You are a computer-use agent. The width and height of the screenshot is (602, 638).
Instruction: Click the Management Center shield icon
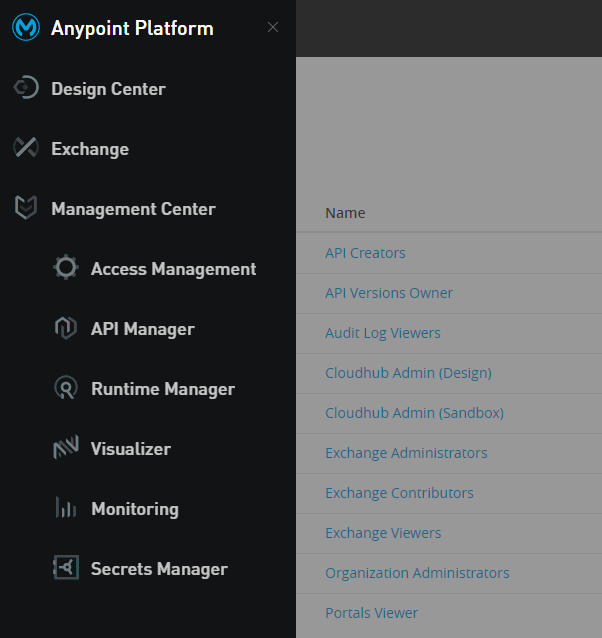(26, 208)
